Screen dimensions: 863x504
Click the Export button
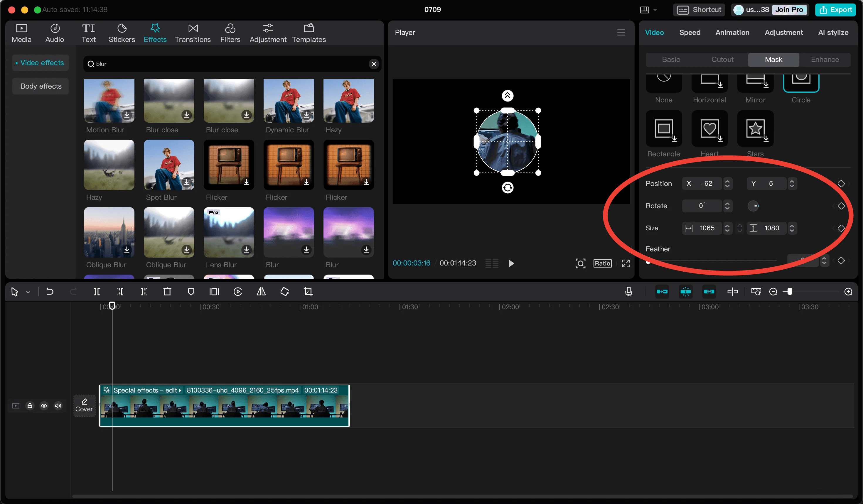836,10
